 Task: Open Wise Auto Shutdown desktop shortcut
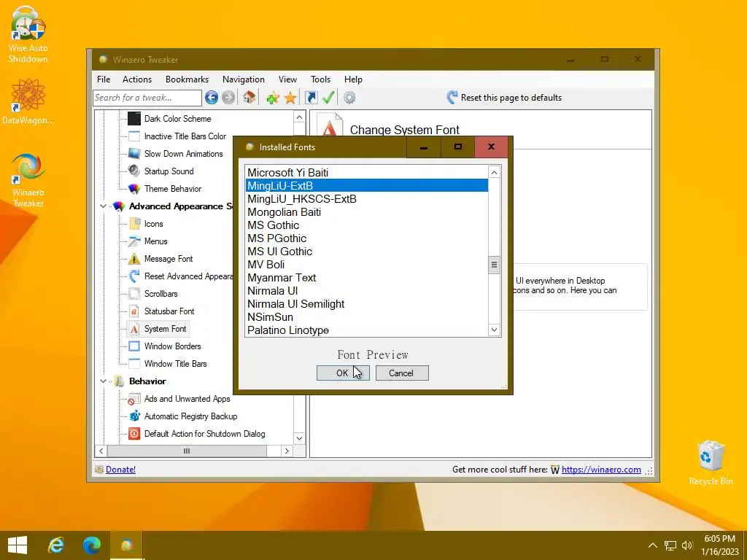coord(28,34)
